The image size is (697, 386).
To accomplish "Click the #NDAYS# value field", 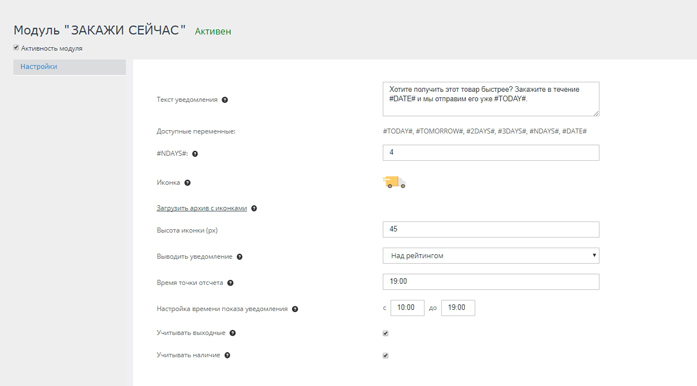I will click(x=491, y=153).
